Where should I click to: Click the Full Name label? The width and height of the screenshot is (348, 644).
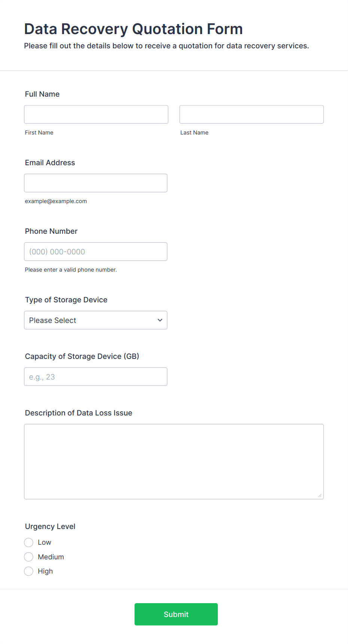pyautogui.click(x=42, y=94)
